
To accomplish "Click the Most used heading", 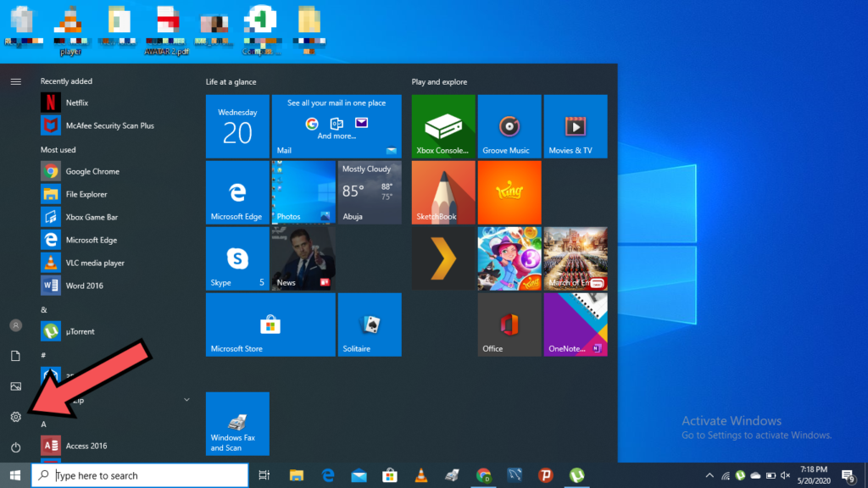I will (x=58, y=150).
